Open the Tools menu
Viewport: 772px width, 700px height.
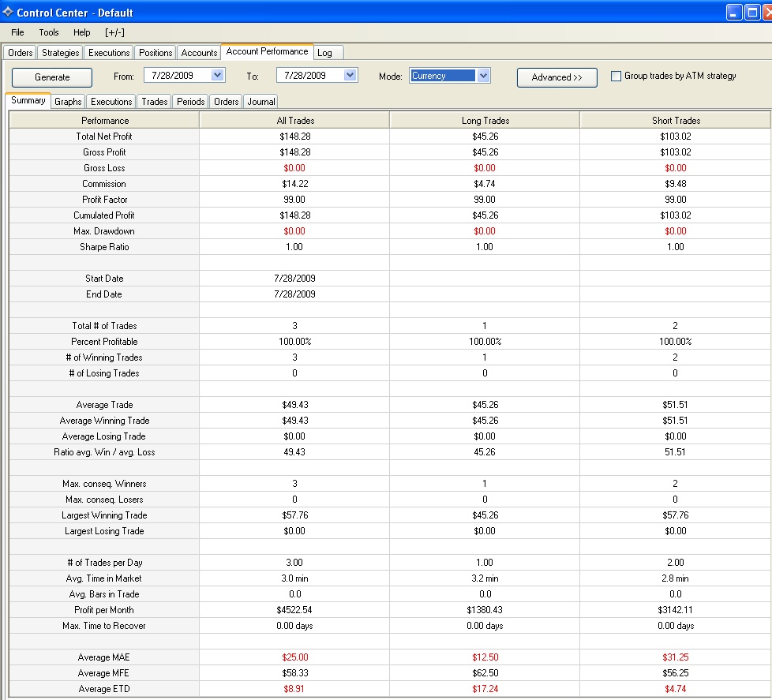(49, 32)
